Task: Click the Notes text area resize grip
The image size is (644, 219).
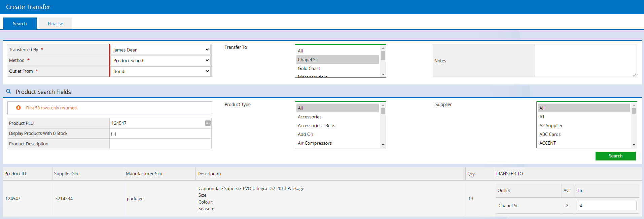Action: [635, 75]
